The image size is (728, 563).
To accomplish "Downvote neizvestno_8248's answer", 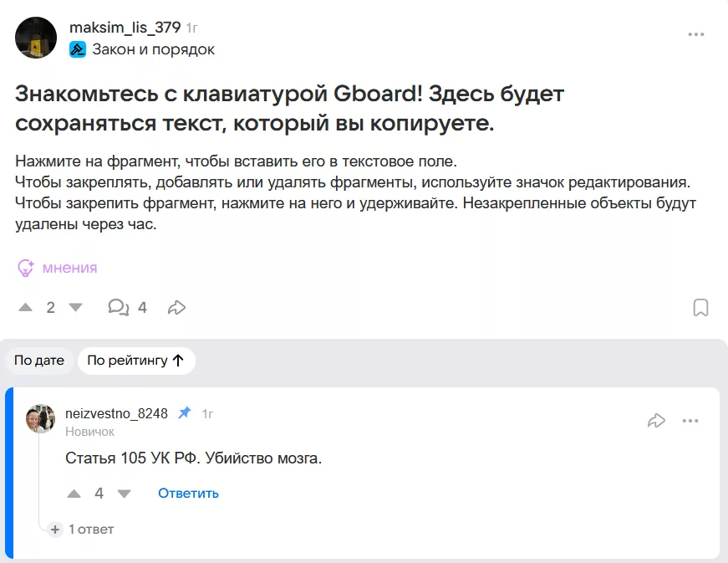I will 125,494.
